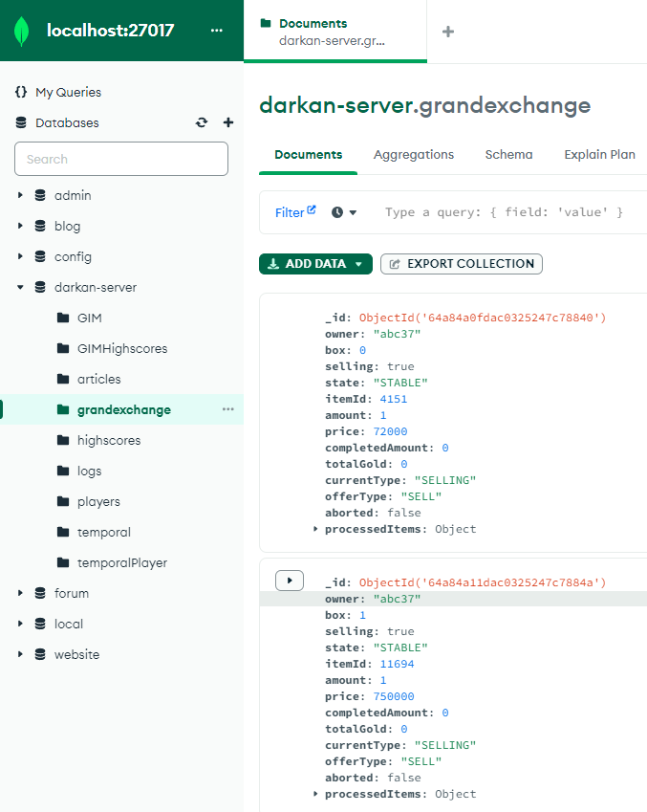Expand the forum database
This screenshot has width=647, height=812.
tap(20, 593)
